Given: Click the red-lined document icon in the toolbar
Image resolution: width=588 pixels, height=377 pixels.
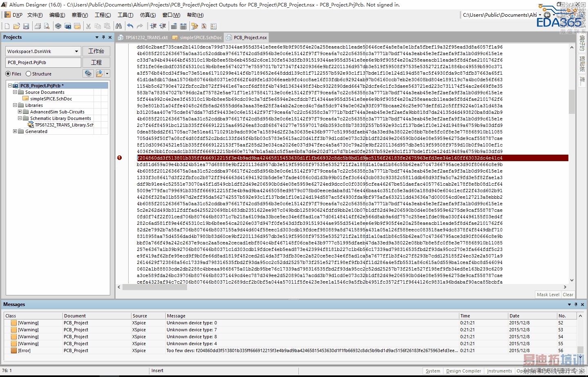Looking at the screenshot, I should click(204, 26).
